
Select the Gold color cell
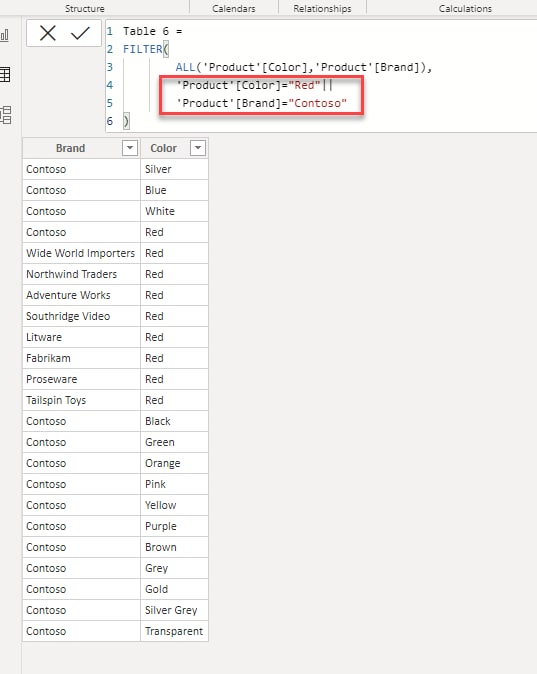coord(174,590)
